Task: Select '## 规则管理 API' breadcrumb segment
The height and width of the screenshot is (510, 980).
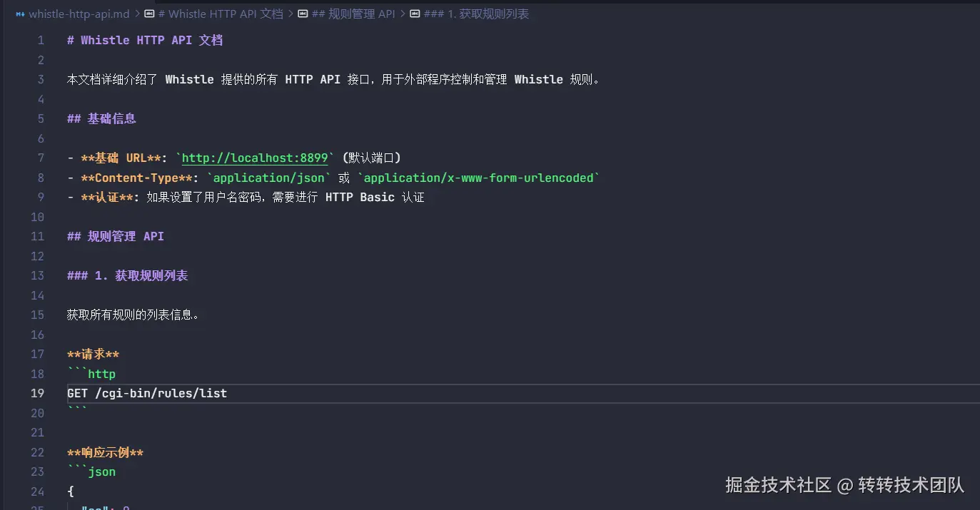Action: (353, 14)
